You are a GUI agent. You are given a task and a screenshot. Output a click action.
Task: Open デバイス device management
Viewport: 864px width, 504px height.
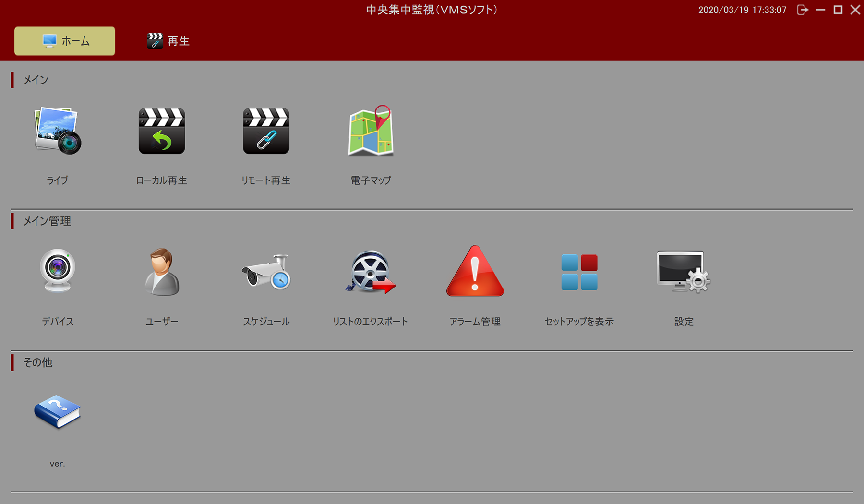(58, 271)
